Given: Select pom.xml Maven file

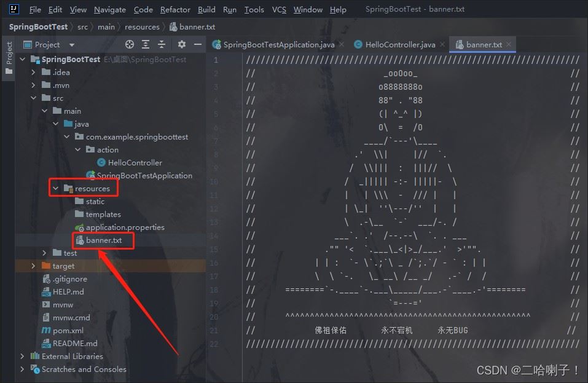Looking at the screenshot, I should [x=63, y=331].
